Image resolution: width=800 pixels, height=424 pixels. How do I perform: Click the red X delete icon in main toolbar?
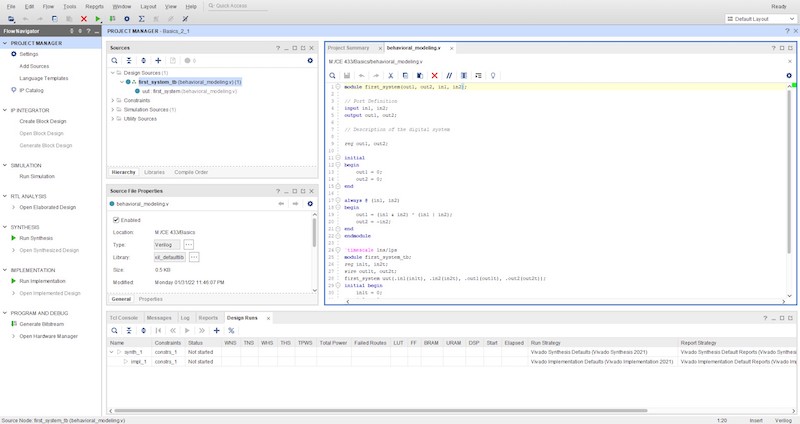(x=84, y=19)
